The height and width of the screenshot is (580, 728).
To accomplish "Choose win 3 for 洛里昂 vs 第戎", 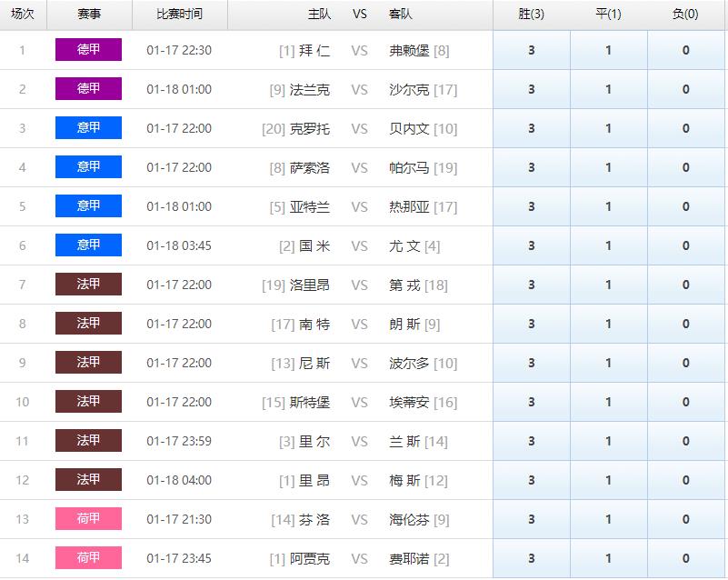I will pos(532,285).
